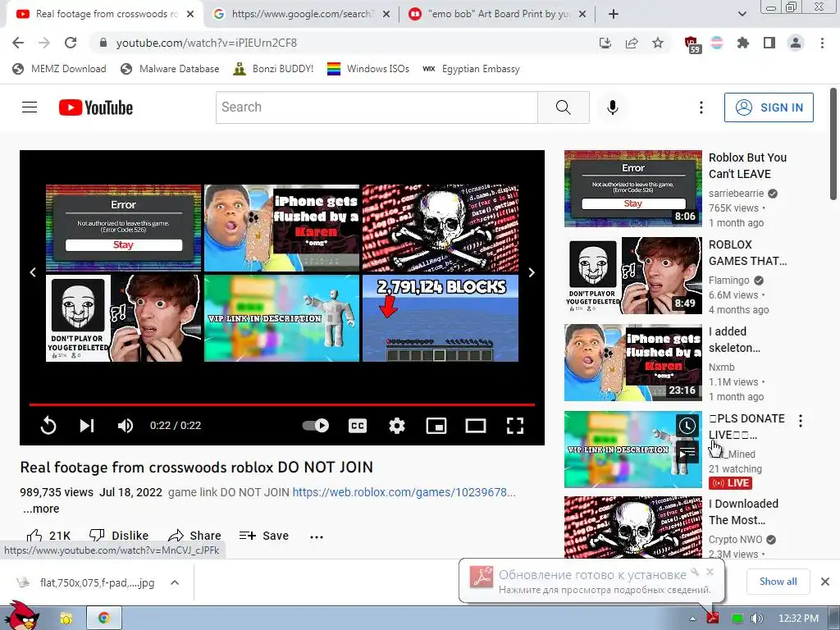The image size is (840, 630).
Task: Open the video settings gear
Action: coord(397,426)
